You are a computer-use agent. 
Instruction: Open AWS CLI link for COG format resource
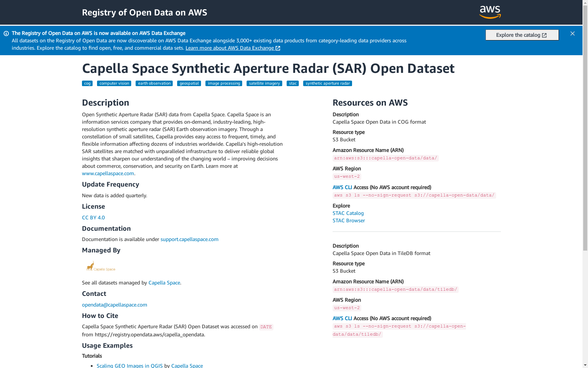pos(342,188)
